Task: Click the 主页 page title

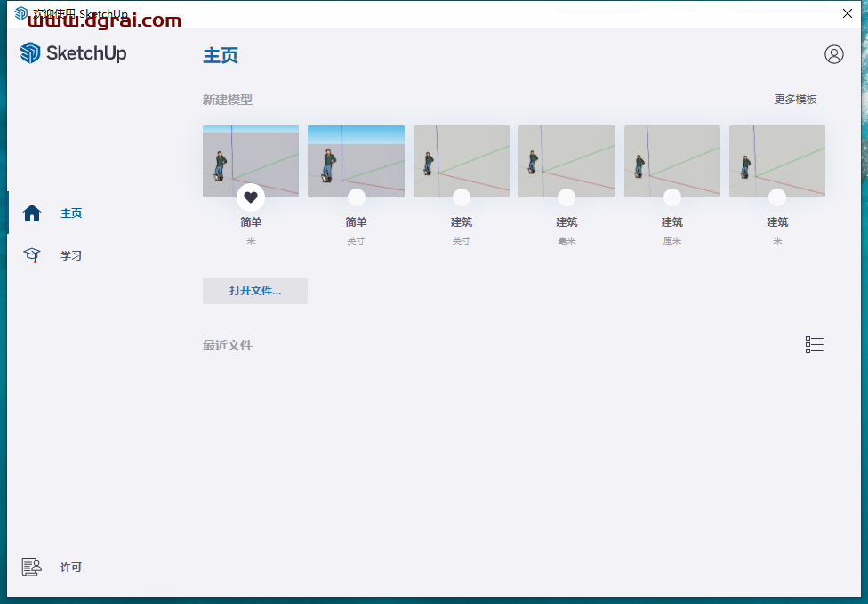Action: point(221,55)
